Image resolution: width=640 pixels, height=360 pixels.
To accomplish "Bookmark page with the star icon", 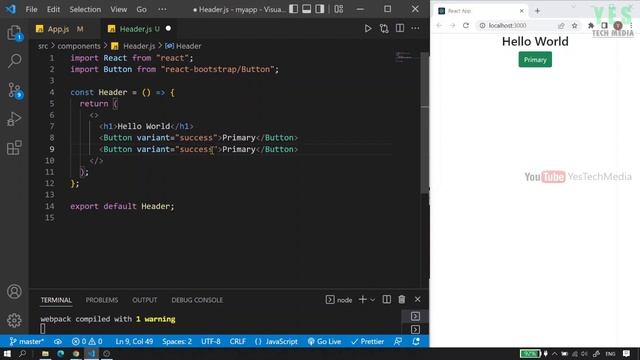I will [574, 25].
